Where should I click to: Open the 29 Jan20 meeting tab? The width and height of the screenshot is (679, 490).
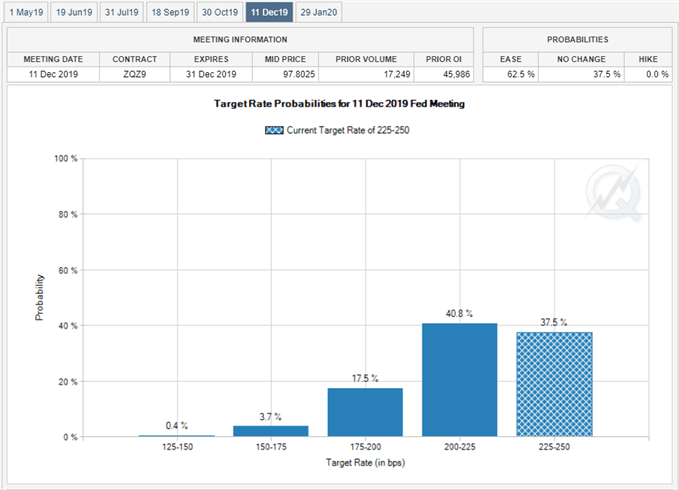pos(319,12)
